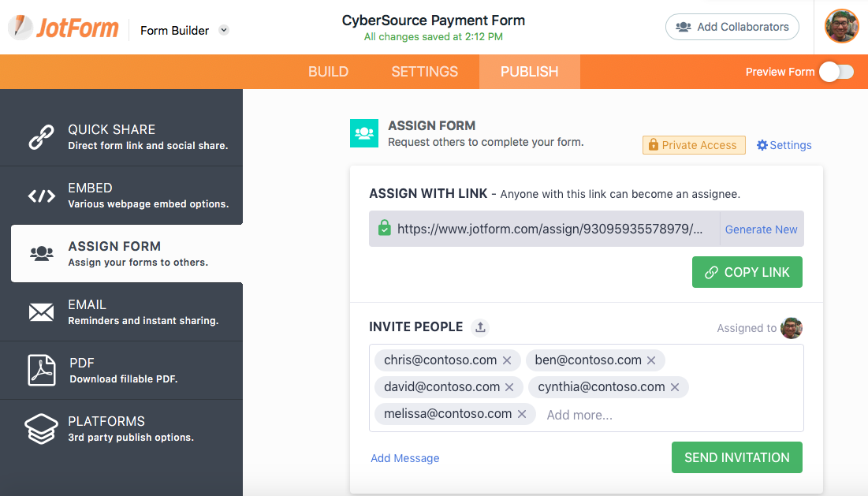Image resolution: width=868 pixels, height=496 pixels.
Task: Select the Embed code icon
Action: point(41,196)
